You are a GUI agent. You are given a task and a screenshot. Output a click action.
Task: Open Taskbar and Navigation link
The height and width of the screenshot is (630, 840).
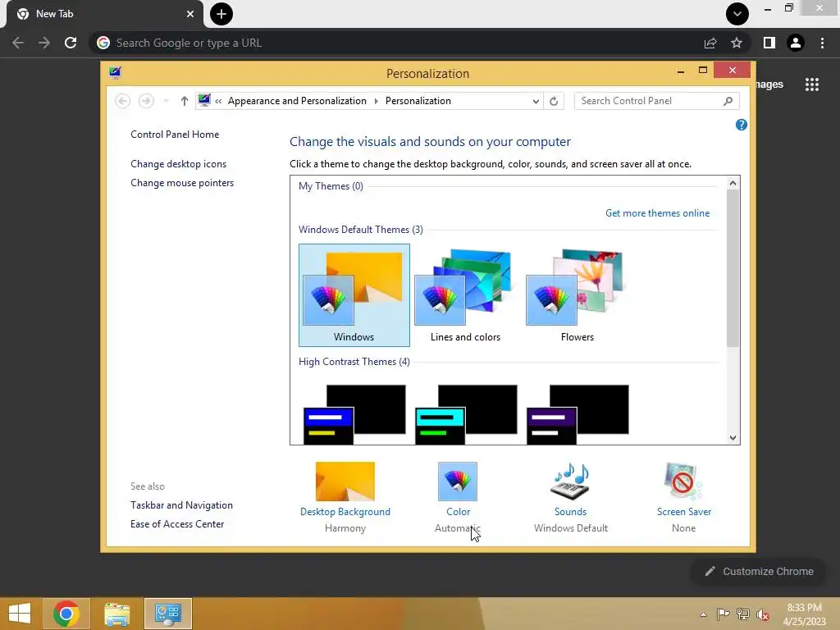point(181,505)
